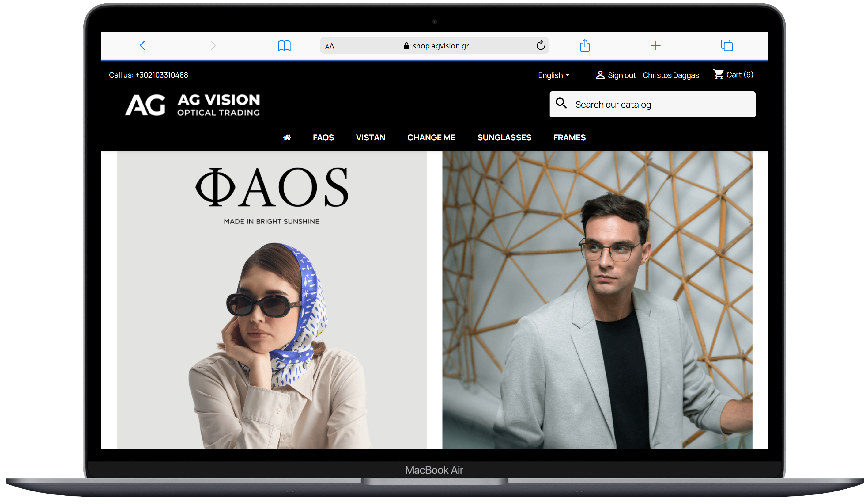The width and height of the screenshot is (868, 504).
Task: Go back with the browser back arrow
Action: (x=142, y=45)
